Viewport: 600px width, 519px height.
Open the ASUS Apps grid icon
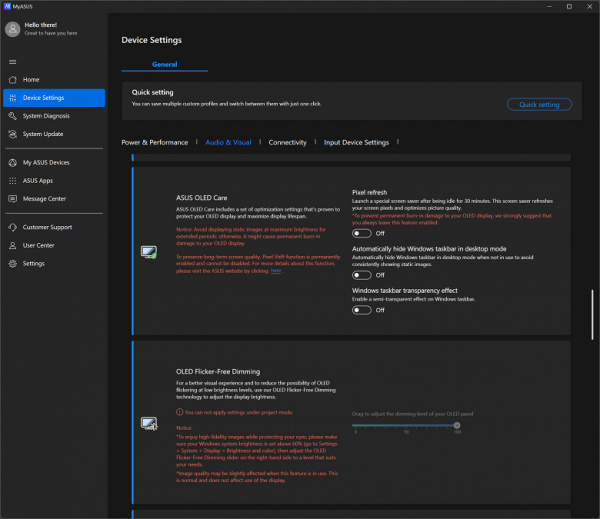12,180
